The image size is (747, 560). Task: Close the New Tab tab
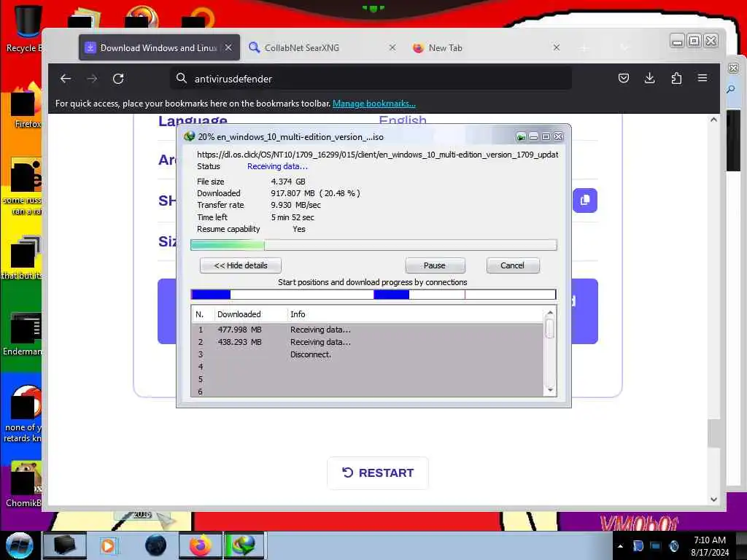coord(556,47)
